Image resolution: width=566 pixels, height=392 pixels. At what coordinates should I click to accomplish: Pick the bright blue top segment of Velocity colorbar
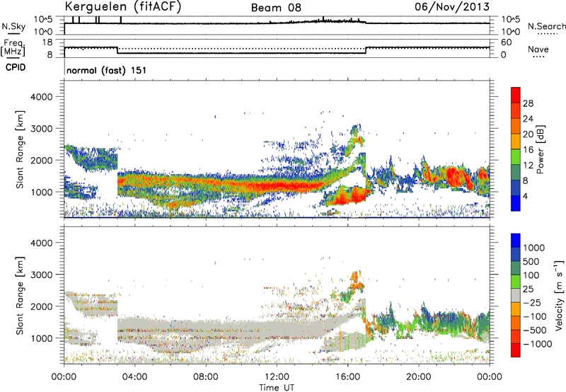coord(516,241)
